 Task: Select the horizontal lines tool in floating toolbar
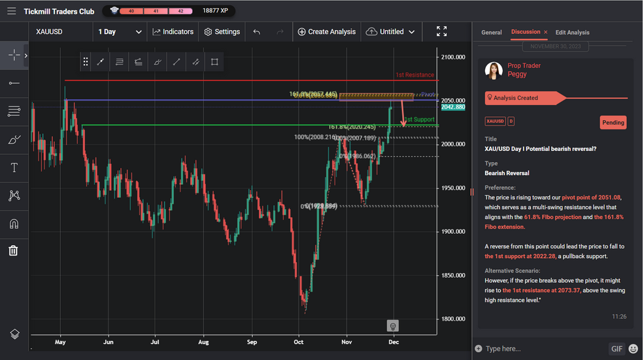coord(120,62)
